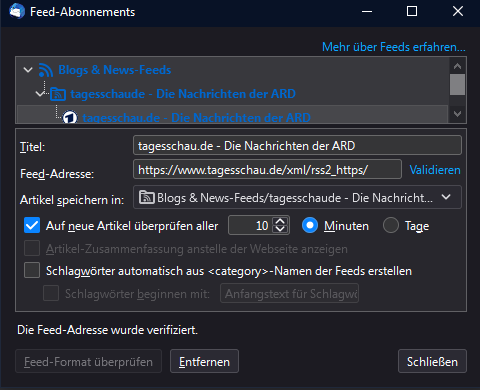Minimize the Feed-Abonnements window

pyautogui.click(x=367, y=12)
